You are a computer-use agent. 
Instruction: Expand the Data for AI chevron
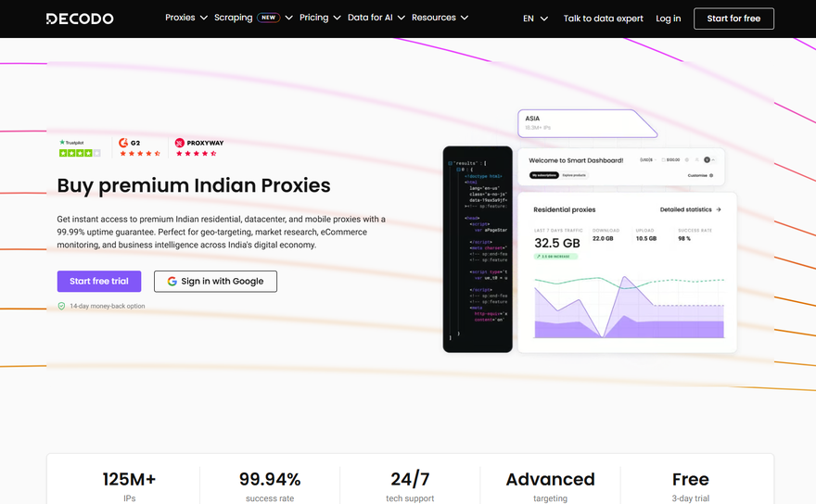coord(402,18)
